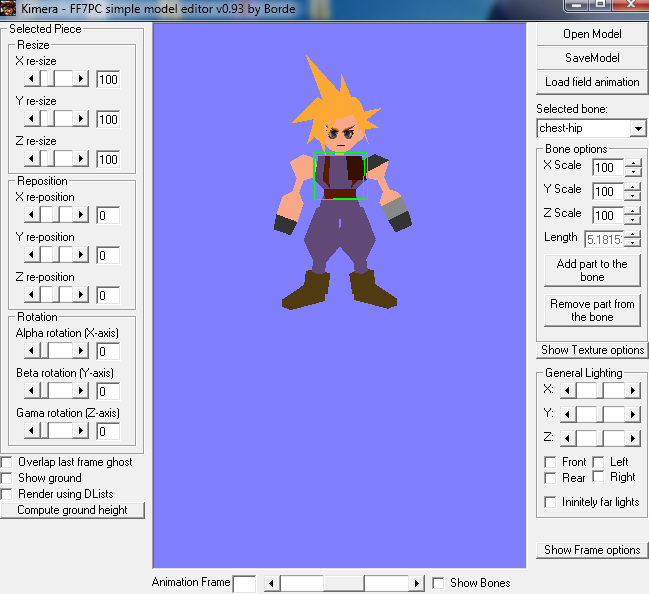
Task: Show Texture options panel
Action: point(592,350)
